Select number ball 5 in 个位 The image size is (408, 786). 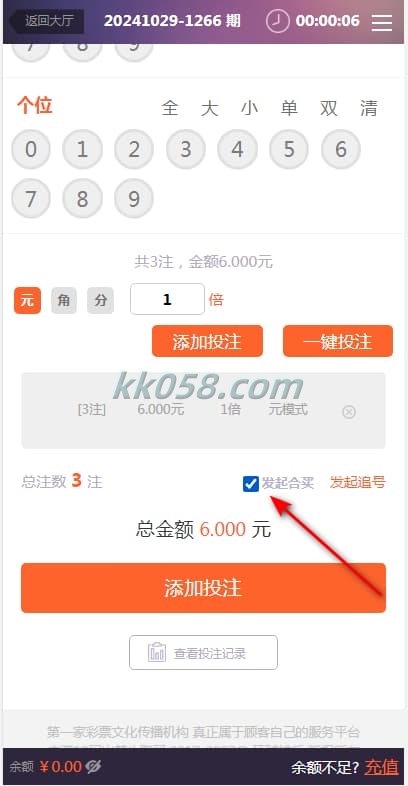click(289, 149)
